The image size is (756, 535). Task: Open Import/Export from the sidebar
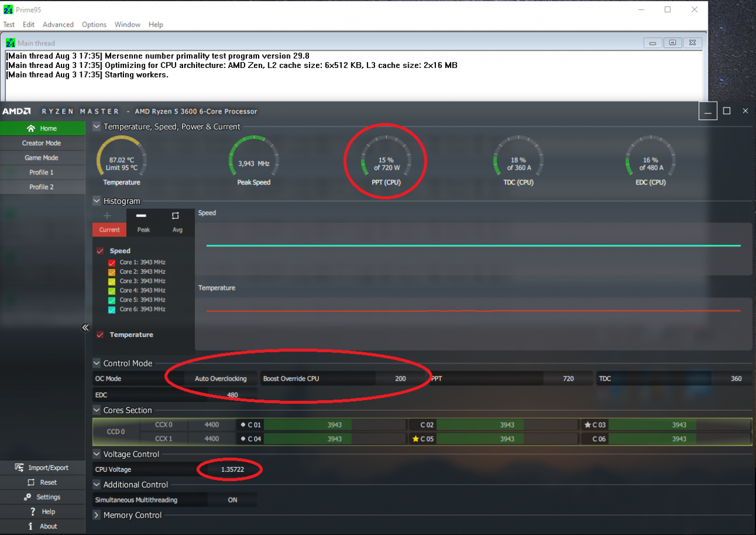click(x=19, y=468)
